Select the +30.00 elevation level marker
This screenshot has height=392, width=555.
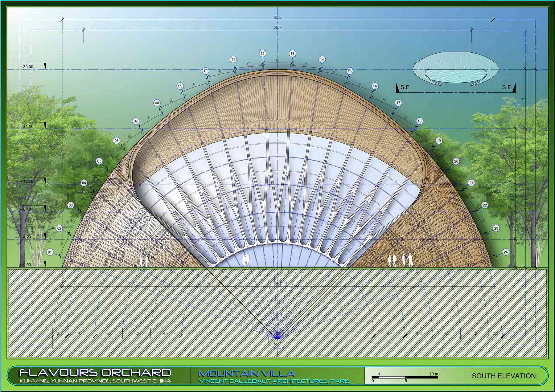pyautogui.click(x=27, y=67)
